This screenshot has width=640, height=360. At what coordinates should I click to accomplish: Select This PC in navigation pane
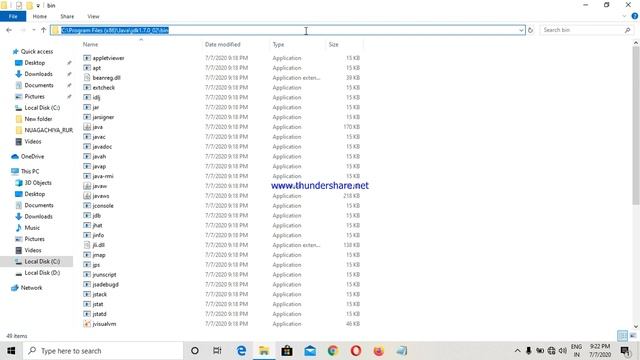(x=30, y=171)
